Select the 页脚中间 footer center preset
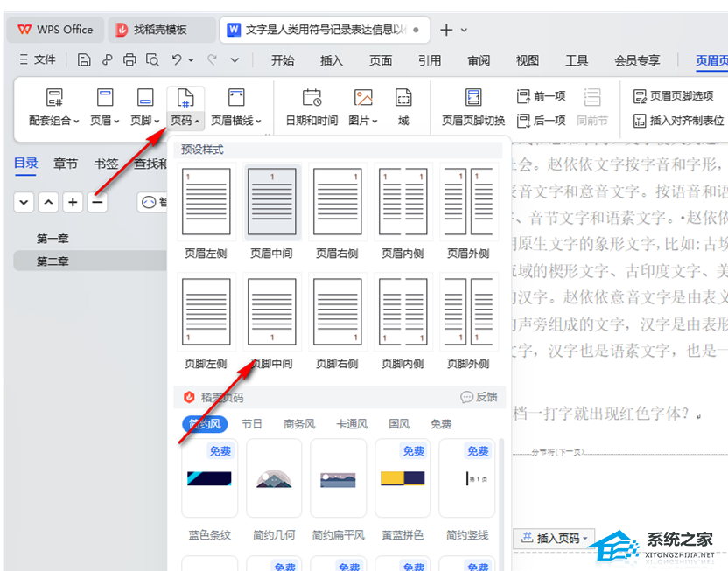 click(271, 314)
